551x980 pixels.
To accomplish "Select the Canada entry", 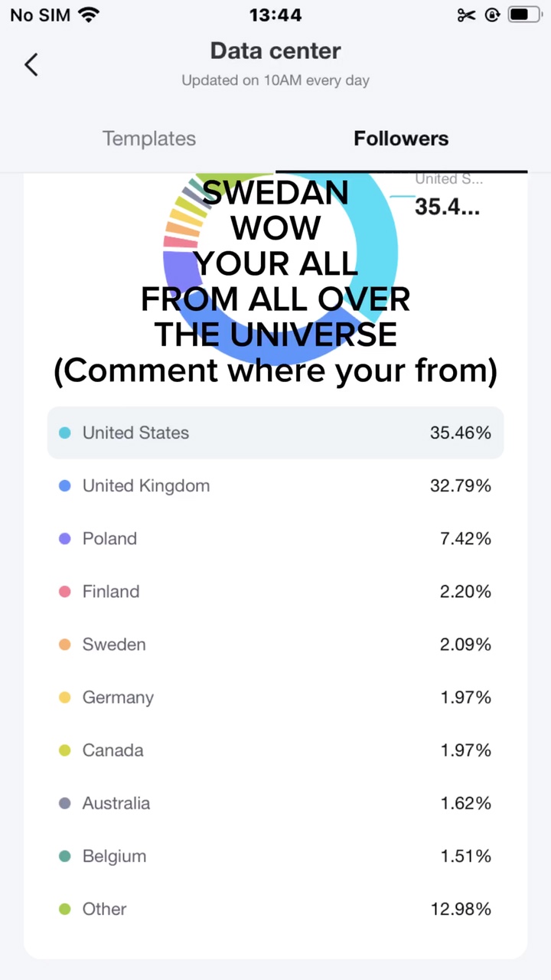I will click(275, 750).
